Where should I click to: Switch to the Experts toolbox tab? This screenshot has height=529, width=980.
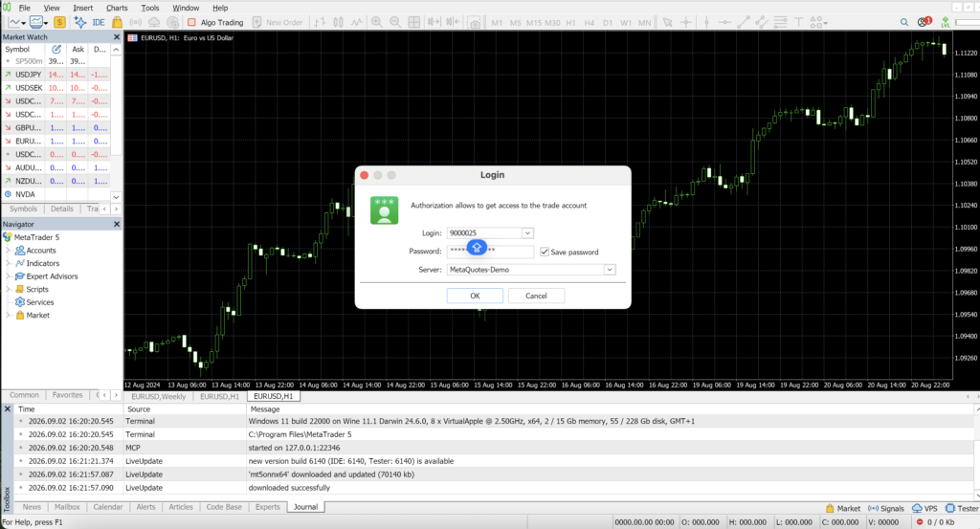(x=268, y=507)
